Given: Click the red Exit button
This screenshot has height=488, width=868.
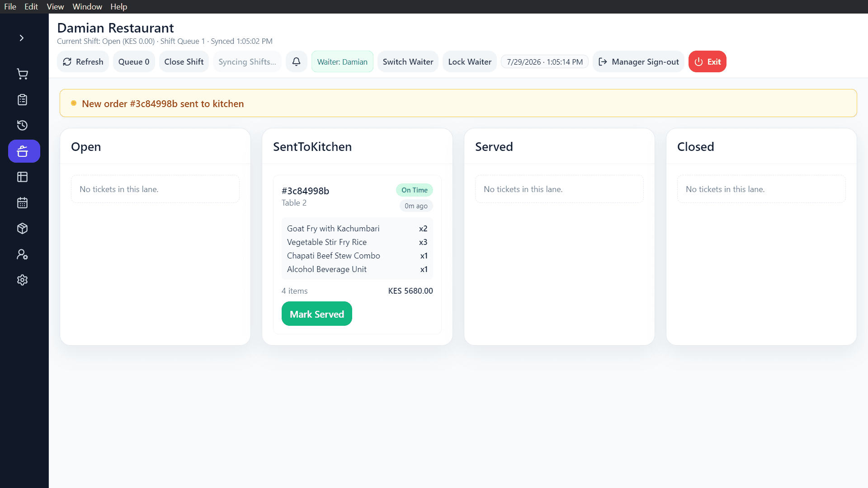Looking at the screenshot, I should point(708,61).
